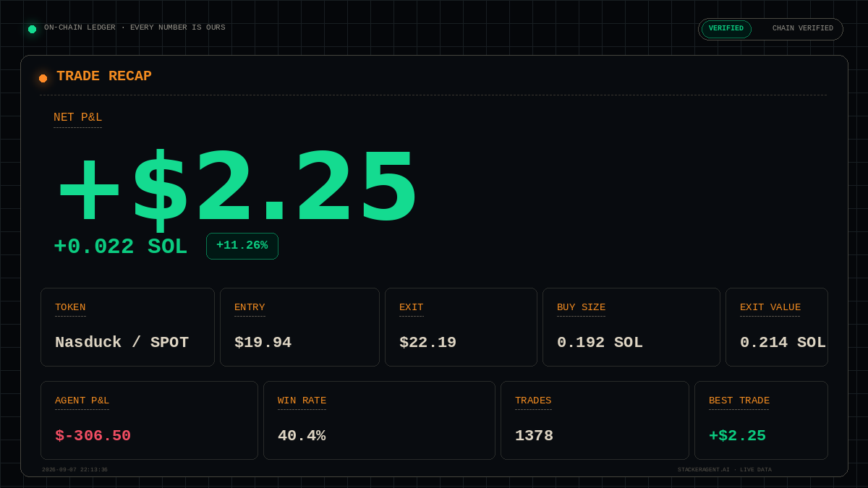Click the TOKEN label
The height and width of the screenshot is (488, 868).
pos(70,307)
